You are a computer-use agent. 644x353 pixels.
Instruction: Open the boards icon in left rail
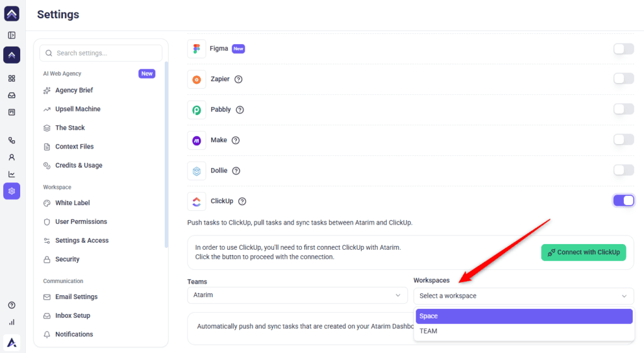coord(11,112)
